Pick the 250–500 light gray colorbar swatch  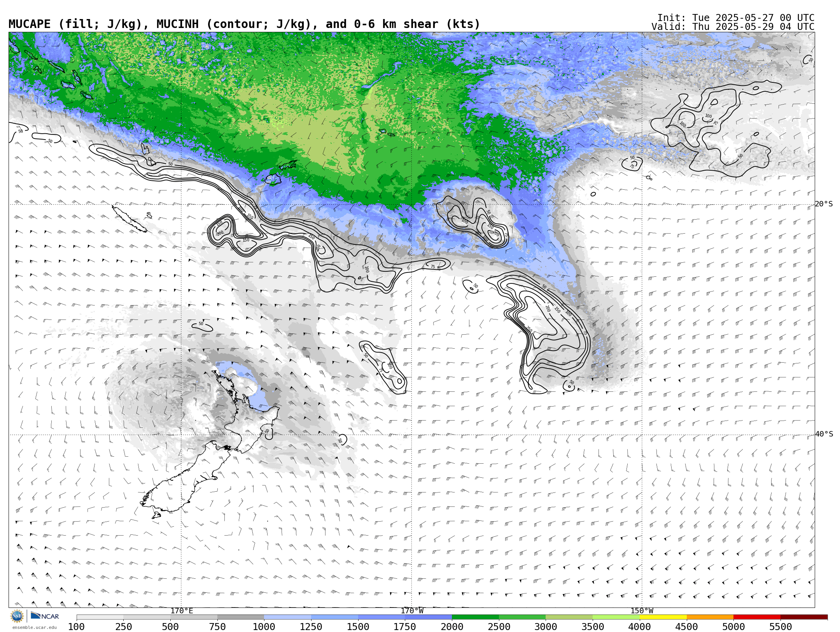[x=147, y=617]
